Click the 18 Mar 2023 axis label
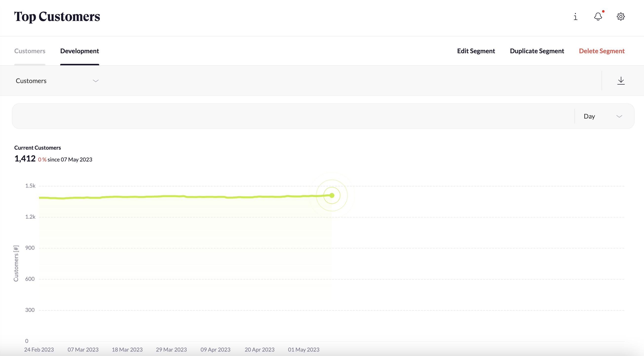The height and width of the screenshot is (356, 644). tap(127, 350)
